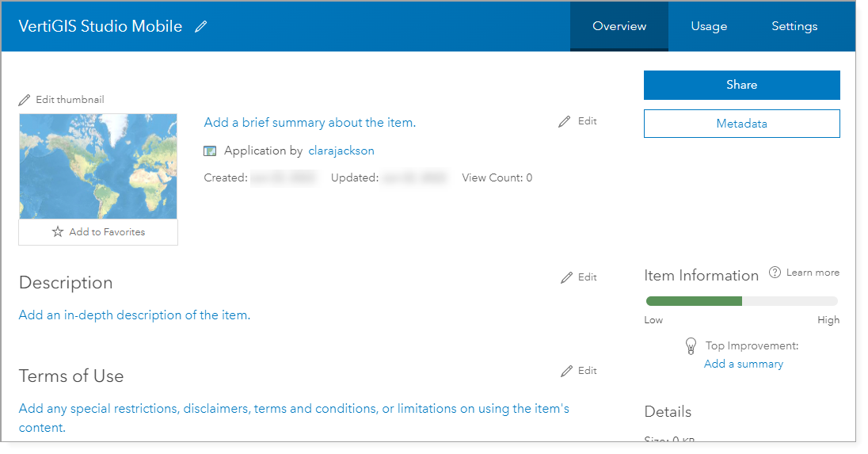Screen dimensions: 868x454
Task: Open the Metadata button
Action: [742, 124]
